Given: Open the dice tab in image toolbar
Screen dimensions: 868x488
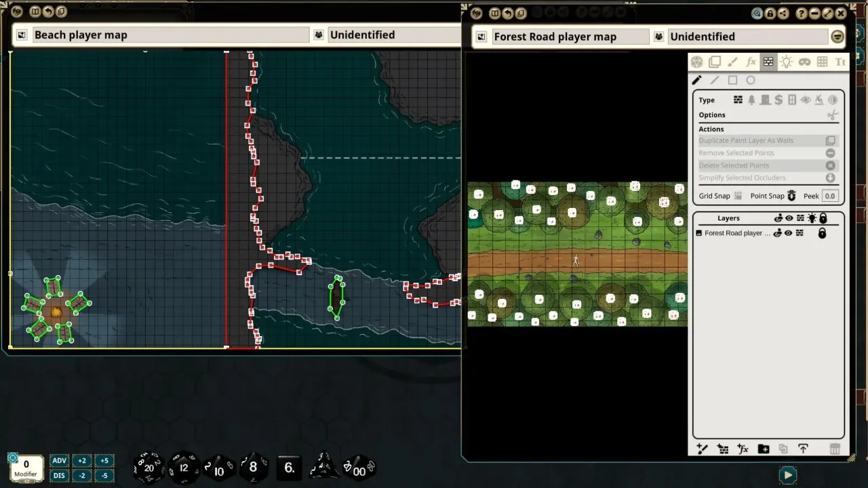Looking at the screenshot, I should (x=696, y=62).
